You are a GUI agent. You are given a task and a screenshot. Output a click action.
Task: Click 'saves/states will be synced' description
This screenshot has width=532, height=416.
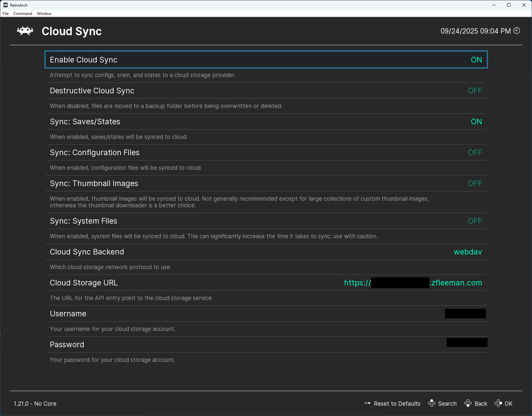119,137
